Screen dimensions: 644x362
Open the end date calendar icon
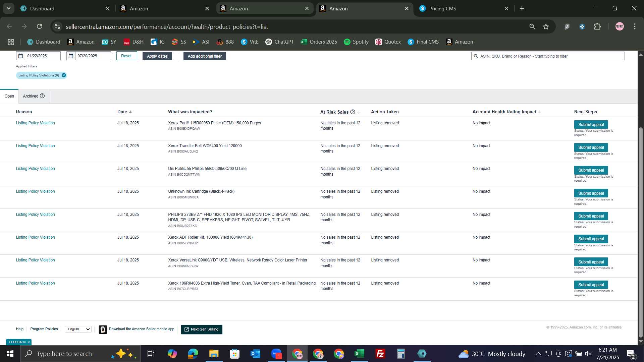(71, 56)
